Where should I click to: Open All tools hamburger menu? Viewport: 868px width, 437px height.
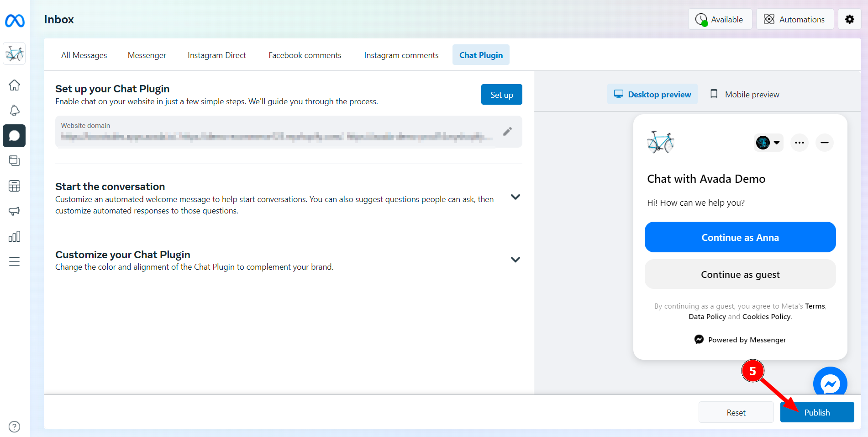(x=14, y=261)
